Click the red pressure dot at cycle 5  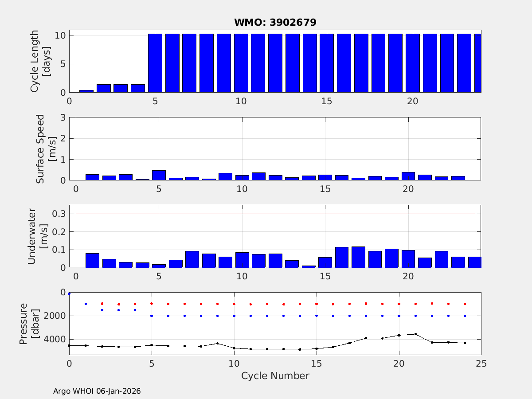click(152, 304)
